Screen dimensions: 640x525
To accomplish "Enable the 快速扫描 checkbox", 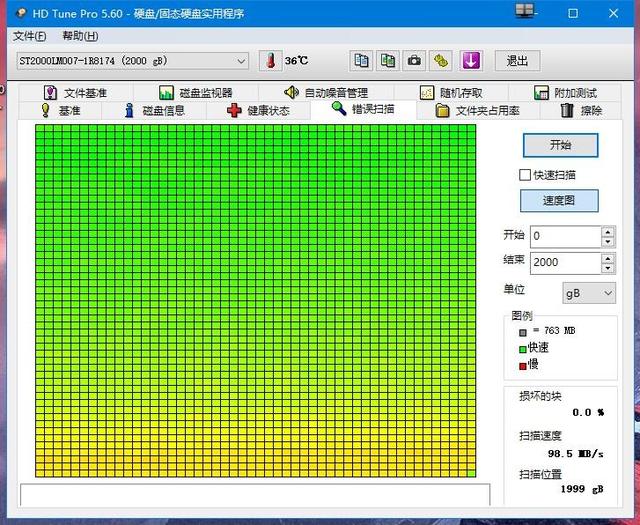I will [x=524, y=175].
